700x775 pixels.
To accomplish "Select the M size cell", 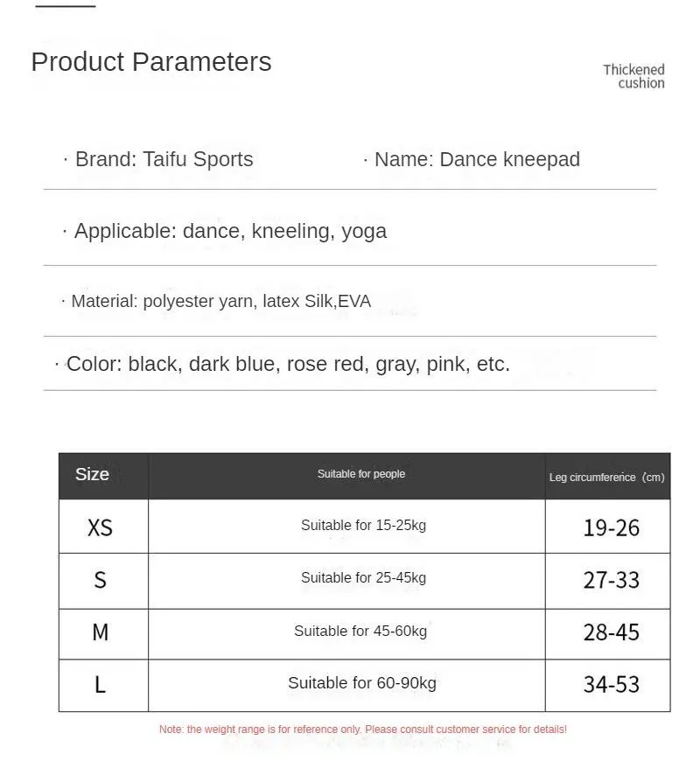I will (x=101, y=632).
